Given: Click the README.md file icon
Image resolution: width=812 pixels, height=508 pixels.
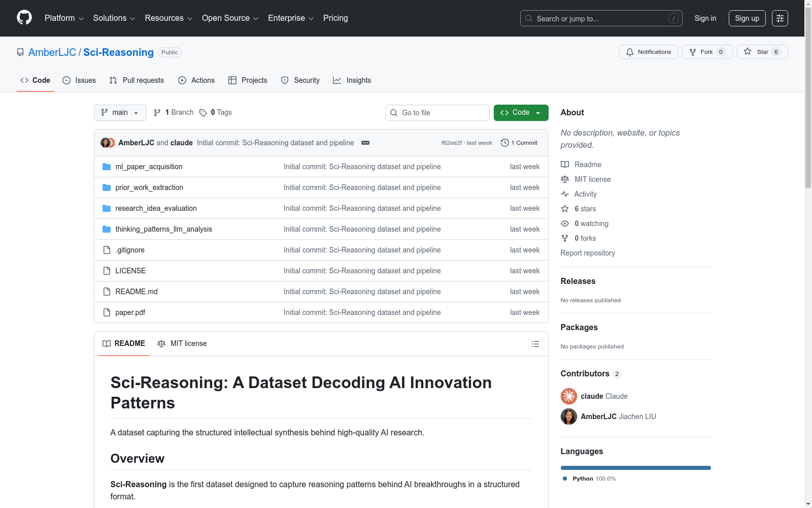Looking at the screenshot, I should tap(107, 292).
